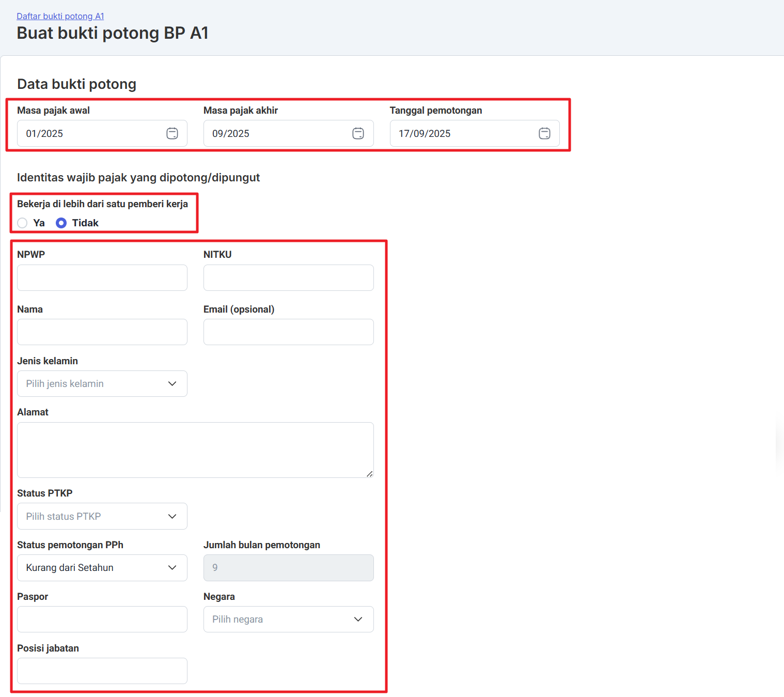Focus the Email (opsional) field
This screenshot has width=784, height=697.
[288, 332]
